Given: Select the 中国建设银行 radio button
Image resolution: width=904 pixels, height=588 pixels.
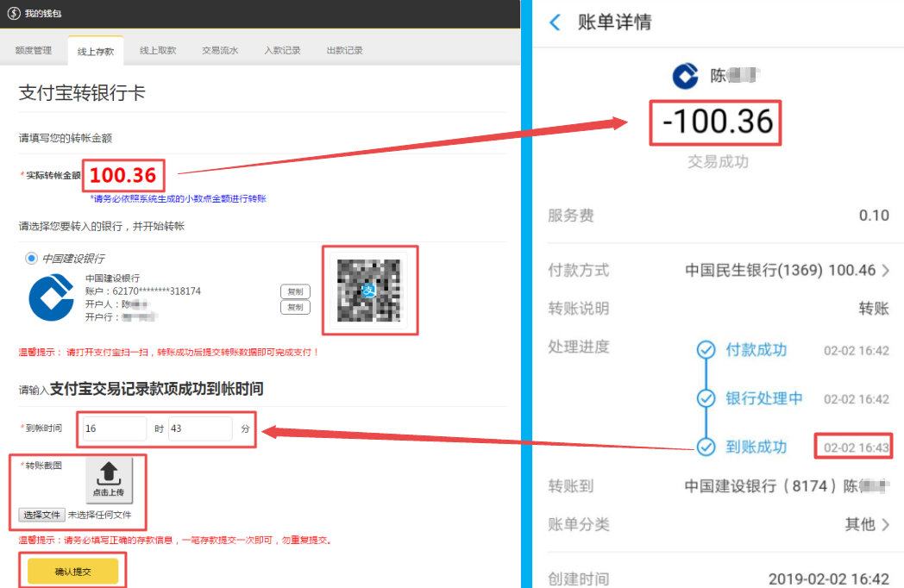Looking at the screenshot, I should coord(32,259).
